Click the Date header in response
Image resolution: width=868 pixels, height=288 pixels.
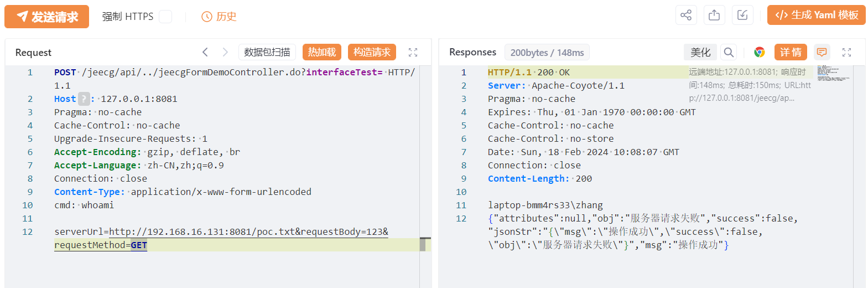(x=584, y=152)
